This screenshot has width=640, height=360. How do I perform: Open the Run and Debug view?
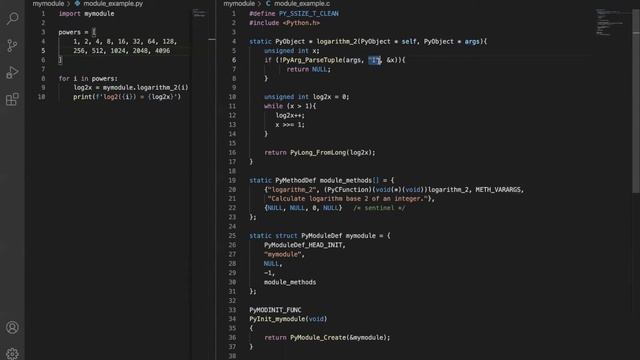(12, 72)
